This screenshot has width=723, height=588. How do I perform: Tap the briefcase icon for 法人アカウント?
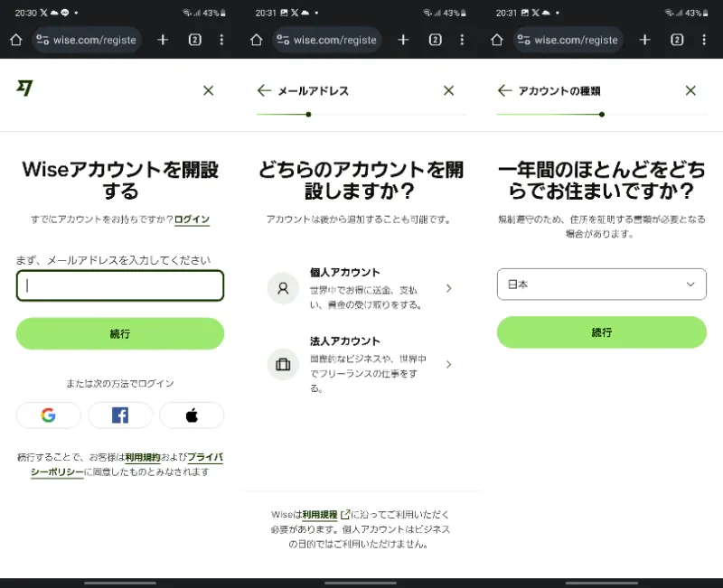pos(283,365)
